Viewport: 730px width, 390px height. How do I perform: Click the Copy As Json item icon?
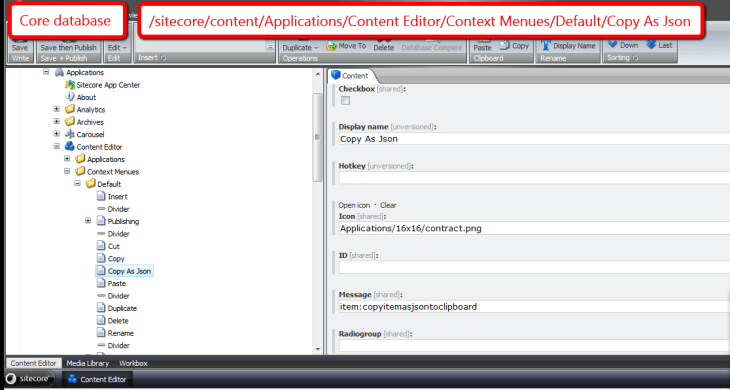pos(101,270)
